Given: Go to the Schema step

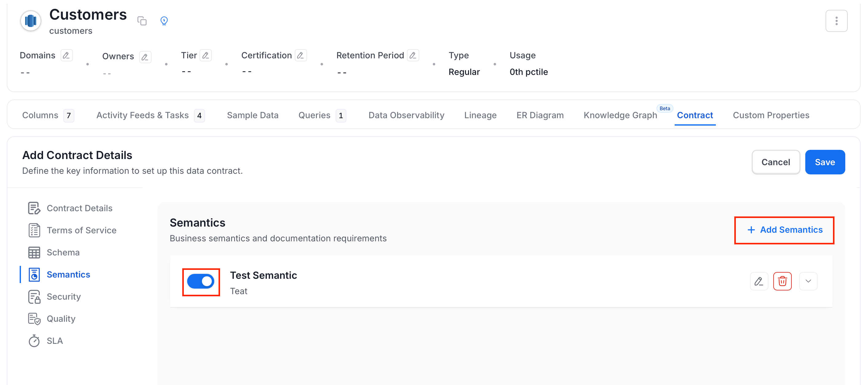Looking at the screenshot, I should coord(54,252).
